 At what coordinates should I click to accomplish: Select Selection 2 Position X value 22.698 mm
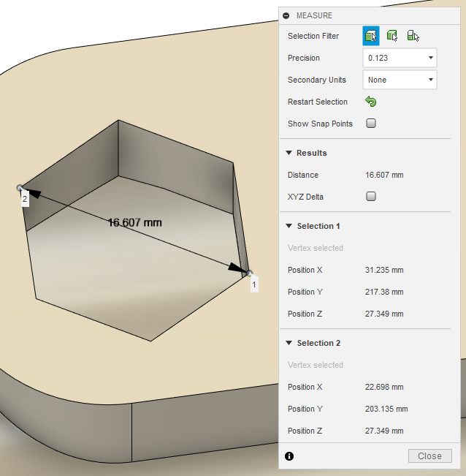pos(384,387)
